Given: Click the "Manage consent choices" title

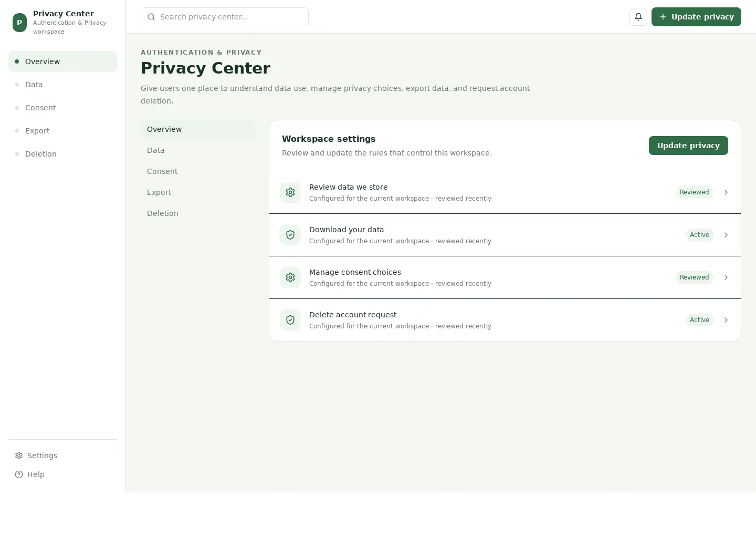Looking at the screenshot, I should coord(355,272).
